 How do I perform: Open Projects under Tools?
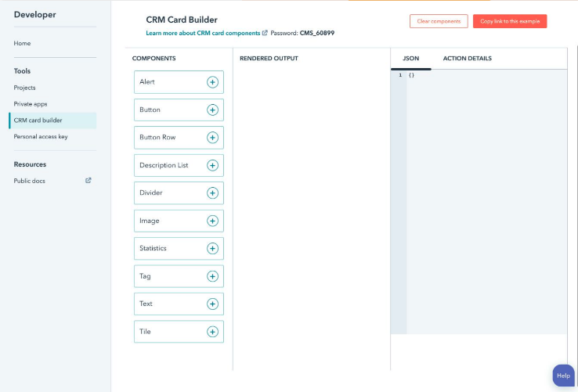(25, 88)
